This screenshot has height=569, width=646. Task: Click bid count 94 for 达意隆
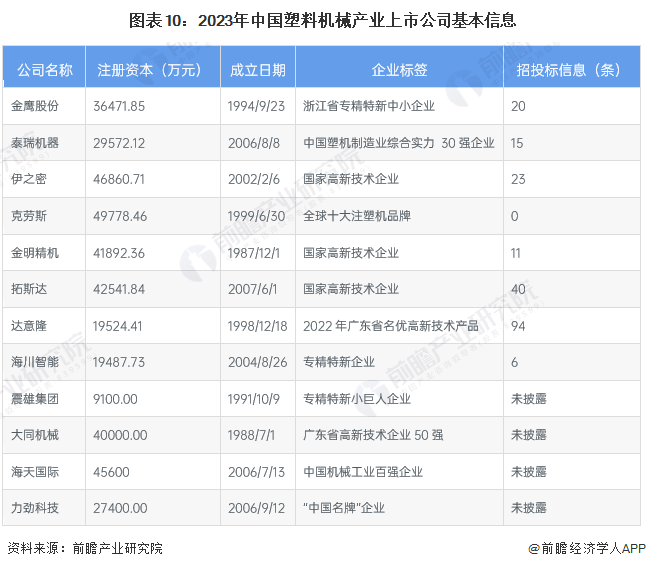tap(518, 326)
